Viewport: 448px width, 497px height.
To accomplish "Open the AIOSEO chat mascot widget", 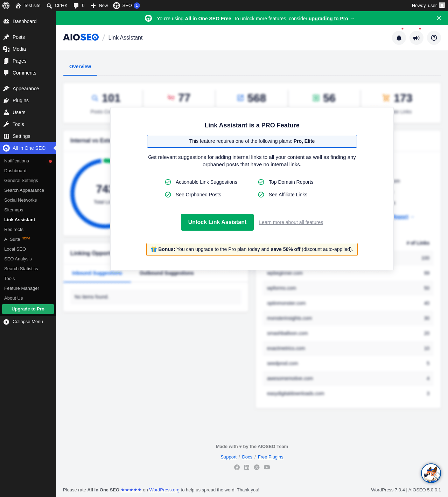I will pos(431,473).
